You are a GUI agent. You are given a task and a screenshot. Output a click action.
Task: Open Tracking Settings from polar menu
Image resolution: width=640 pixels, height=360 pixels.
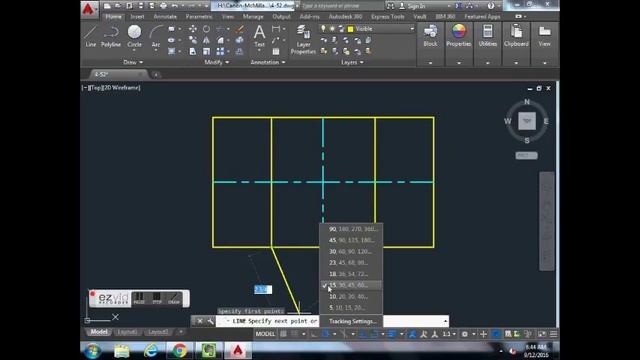coord(352,321)
